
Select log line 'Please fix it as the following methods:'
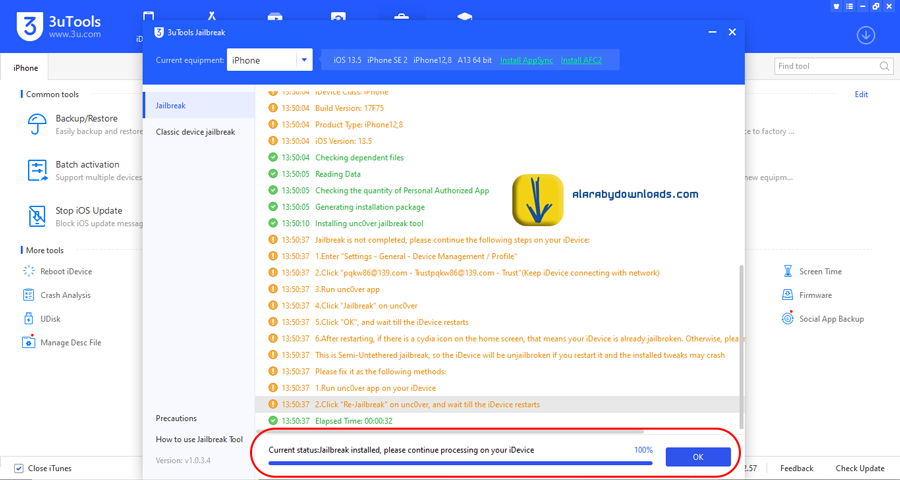tap(380, 371)
